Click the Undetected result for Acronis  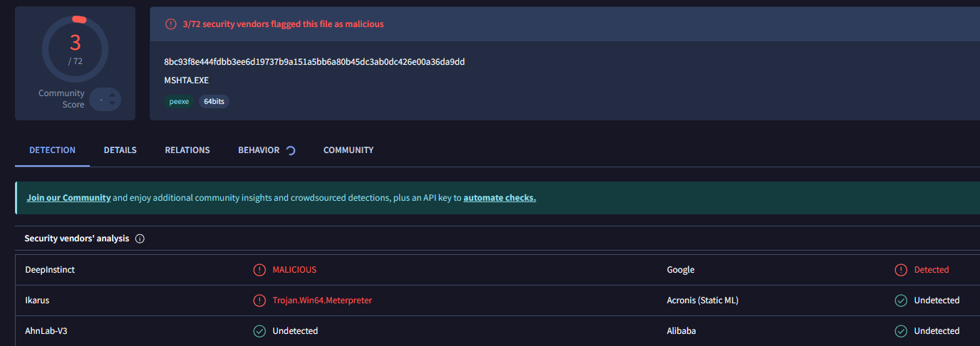(x=937, y=300)
